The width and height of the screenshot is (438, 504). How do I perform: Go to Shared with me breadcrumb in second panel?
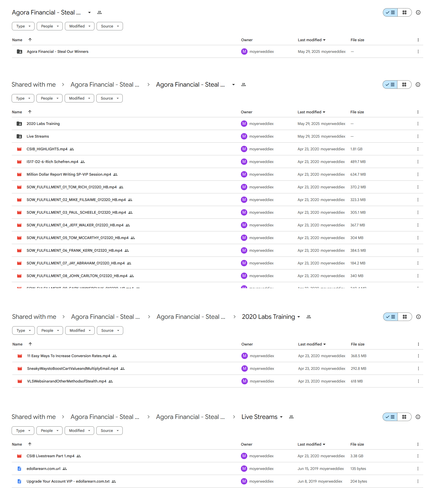pyautogui.click(x=34, y=85)
